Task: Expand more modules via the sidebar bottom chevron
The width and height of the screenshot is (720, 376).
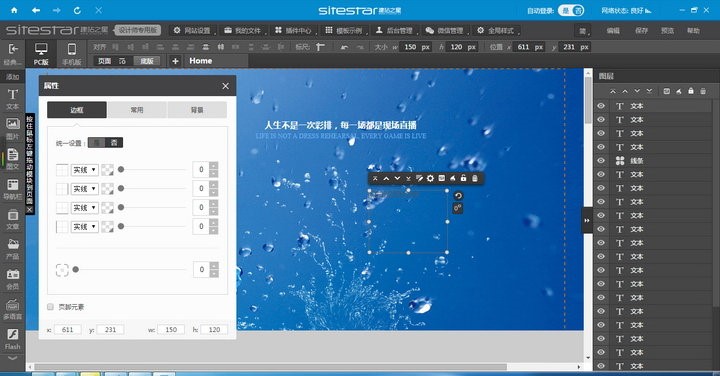Action: click(x=12, y=358)
